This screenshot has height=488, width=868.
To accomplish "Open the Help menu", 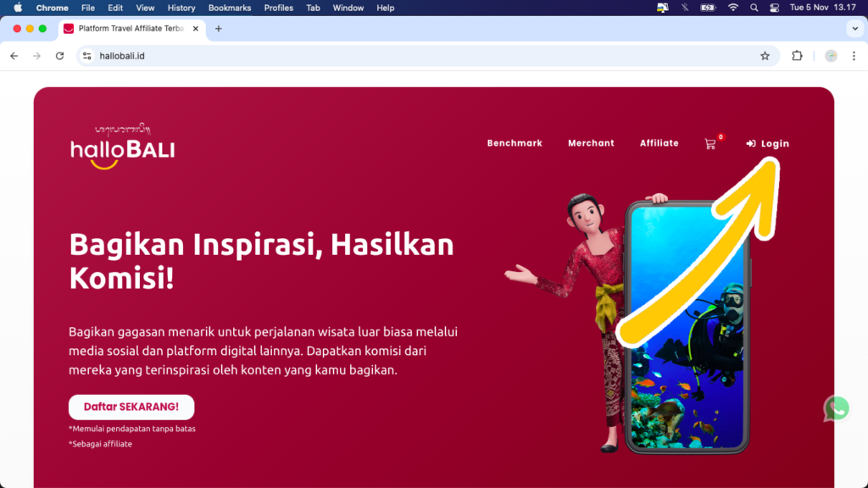I will click(x=386, y=8).
